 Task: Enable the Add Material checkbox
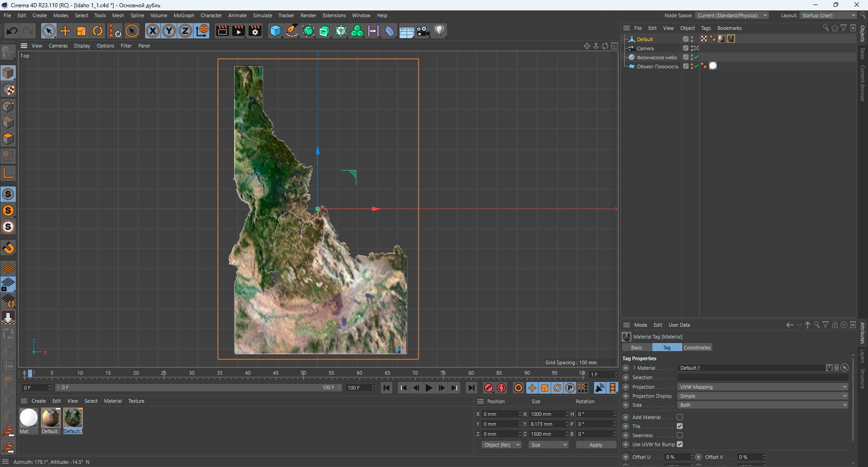tap(679, 417)
